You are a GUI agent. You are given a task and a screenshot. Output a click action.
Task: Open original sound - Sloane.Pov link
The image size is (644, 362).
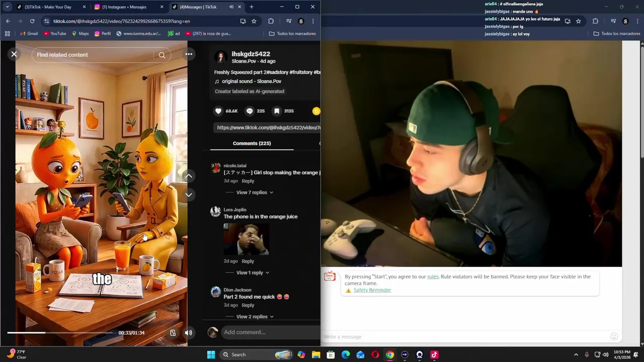[251, 81]
